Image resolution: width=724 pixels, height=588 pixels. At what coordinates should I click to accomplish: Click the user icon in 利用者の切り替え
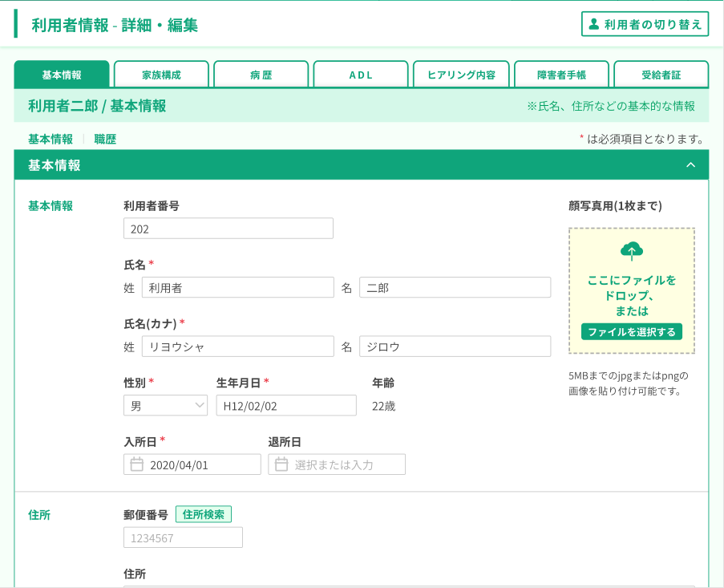[x=594, y=24]
